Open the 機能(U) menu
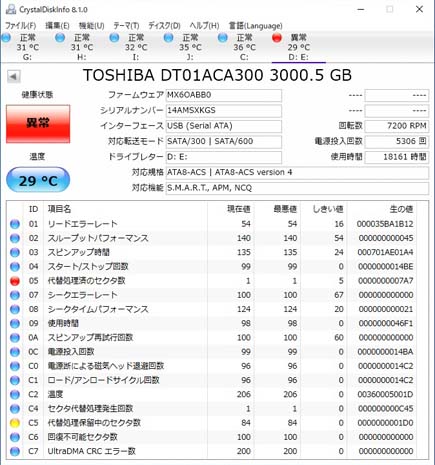The image size is (435, 465). tap(91, 26)
